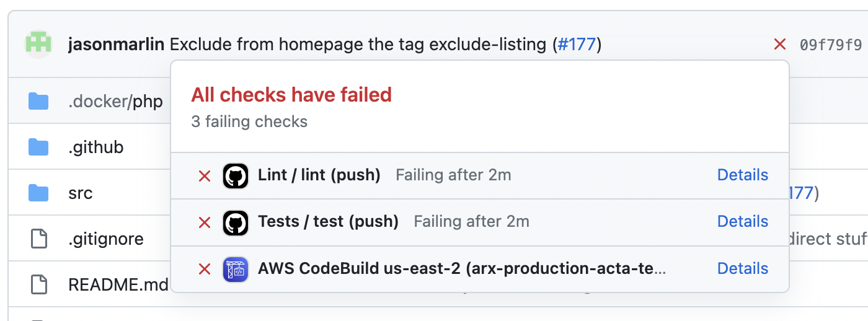Open pull request #177 link in commit message
This screenshot has height=321, width=868.
coord(577,44)
